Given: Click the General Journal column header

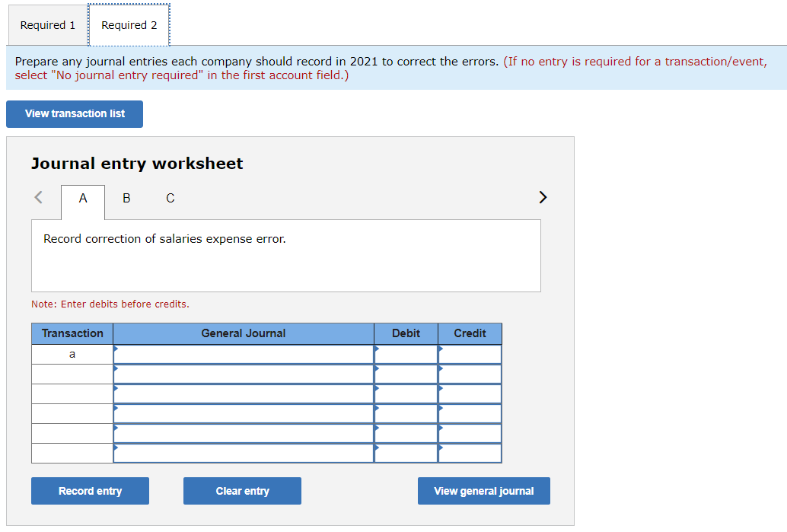Looking at the screenshot, I should (244, 334).
